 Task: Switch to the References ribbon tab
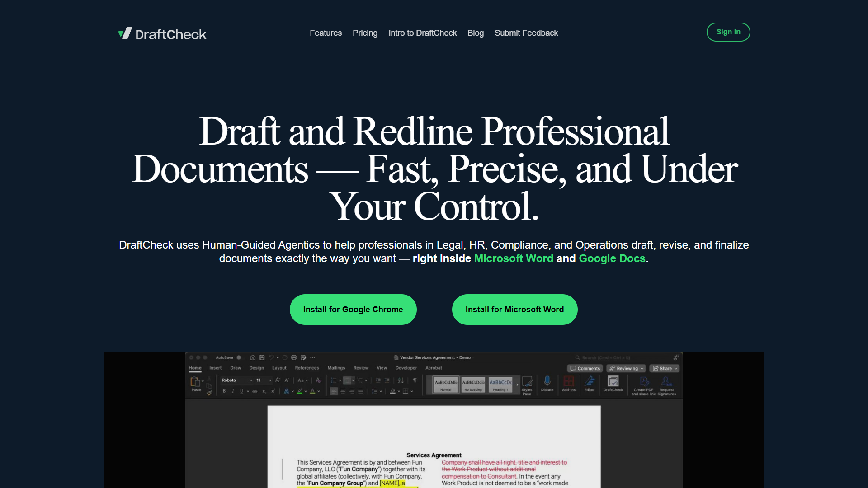pos(307,368)
